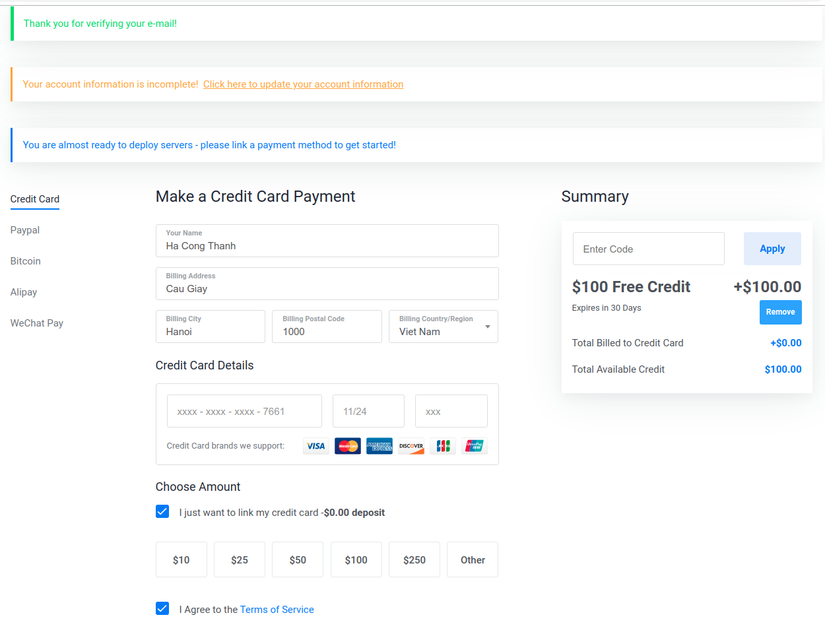The width and height of the screenshot is (825, 622).
Task: Open the Billing Country/Region dropdown
Action: coord(443,327)
